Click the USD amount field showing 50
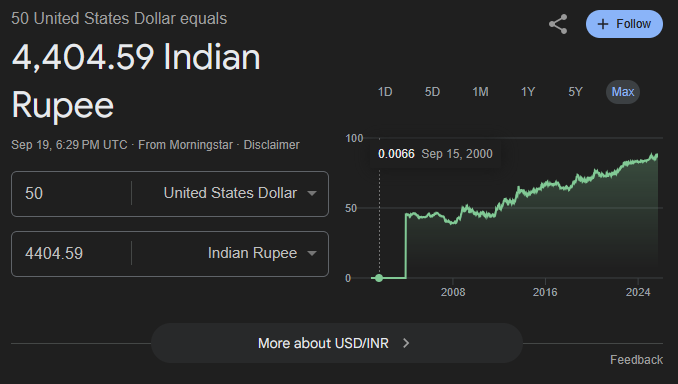Image resolution: width=678 pixels, height=384 pixels. (72, 193)
